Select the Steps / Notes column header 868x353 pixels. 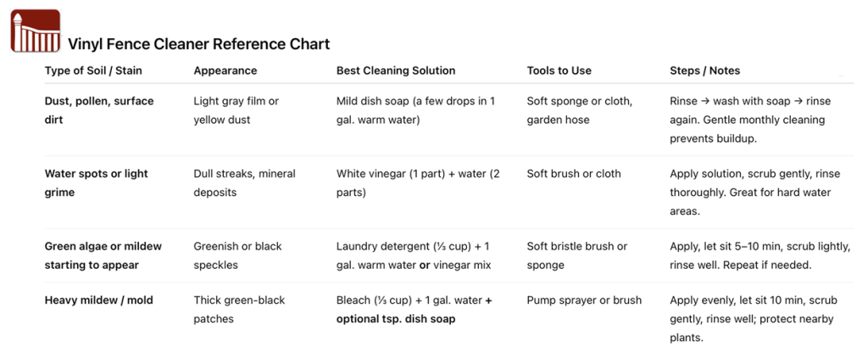704,70
